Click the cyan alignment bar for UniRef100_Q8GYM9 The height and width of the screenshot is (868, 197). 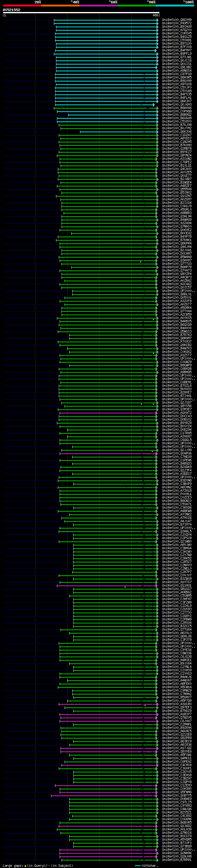click(106, 20)
